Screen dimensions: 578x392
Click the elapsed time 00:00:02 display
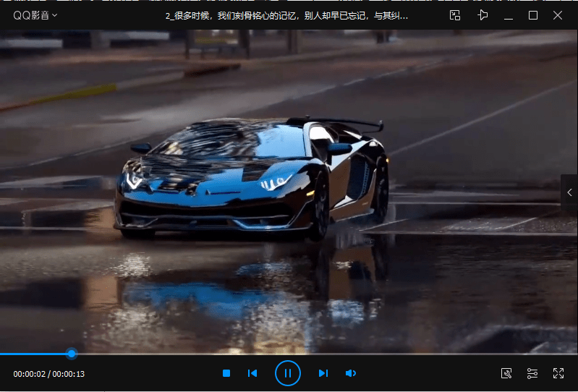tap(30, 374)
